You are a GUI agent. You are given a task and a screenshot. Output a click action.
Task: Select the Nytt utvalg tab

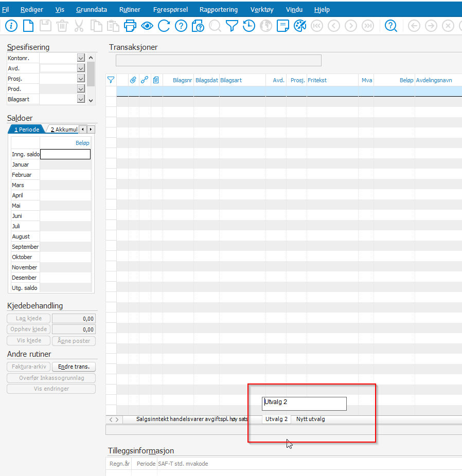pos(310,419)
